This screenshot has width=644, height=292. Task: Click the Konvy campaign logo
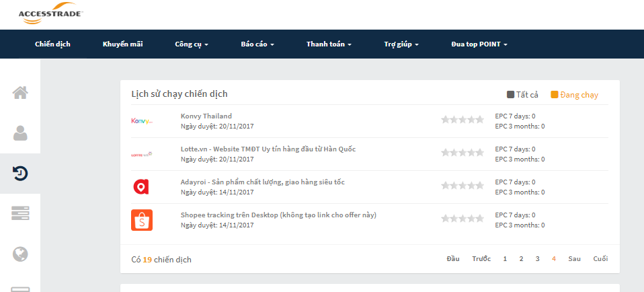(x=142, y=121)
